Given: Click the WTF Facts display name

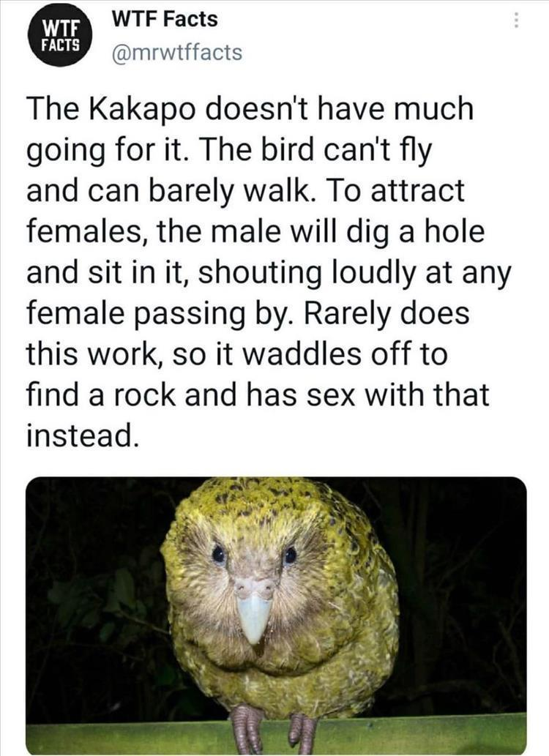Looking at the screenshot, I should coord(165,19).
